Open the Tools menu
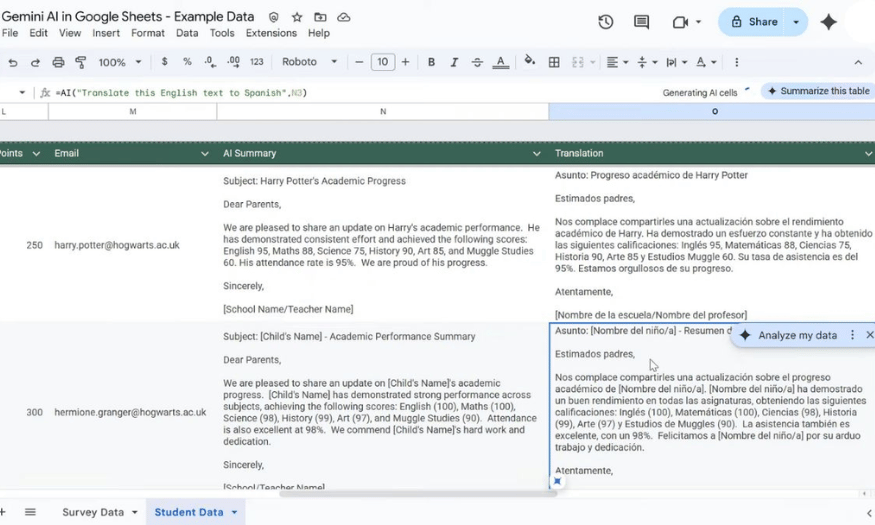Viewport: 875px width, 525px height. [x=222, y=33]
